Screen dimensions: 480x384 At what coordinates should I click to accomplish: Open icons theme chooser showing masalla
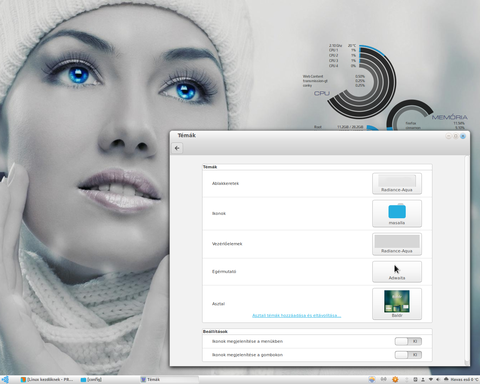[397, 213]
